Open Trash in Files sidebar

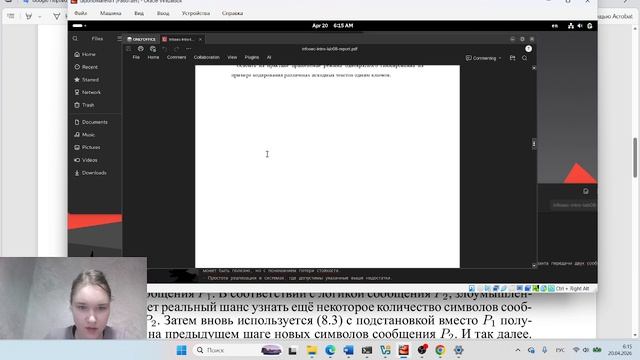pyautogui.click(x=84, y=105)
